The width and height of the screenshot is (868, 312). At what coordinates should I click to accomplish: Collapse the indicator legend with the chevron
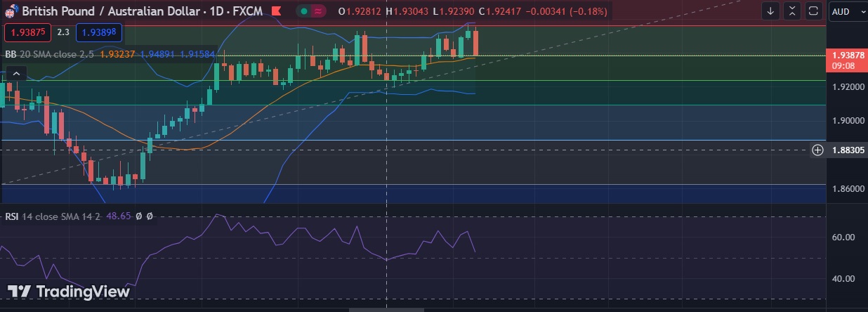[x=17, y=72]
